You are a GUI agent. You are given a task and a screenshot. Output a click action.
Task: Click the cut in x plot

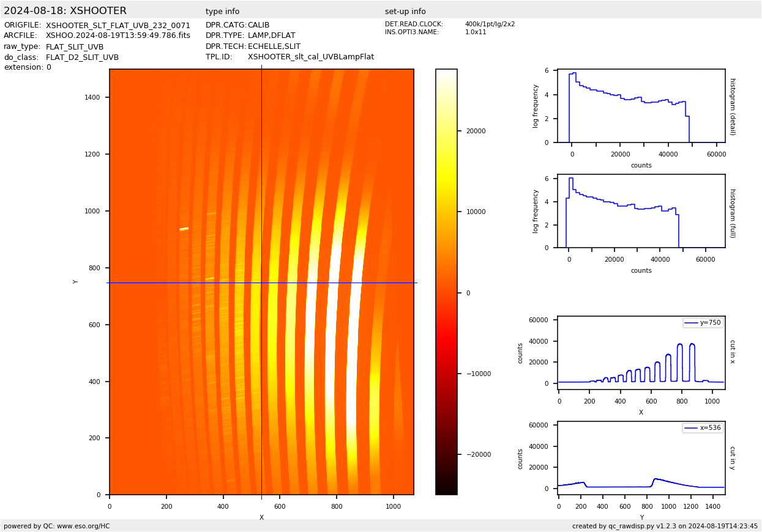tap(641, 352)
